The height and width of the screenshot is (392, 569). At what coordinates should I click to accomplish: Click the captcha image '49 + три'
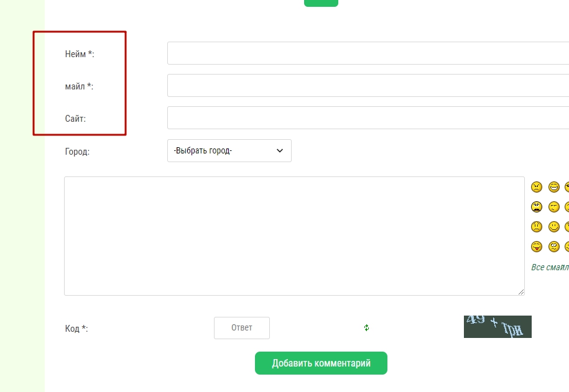[x=497, y=327]
